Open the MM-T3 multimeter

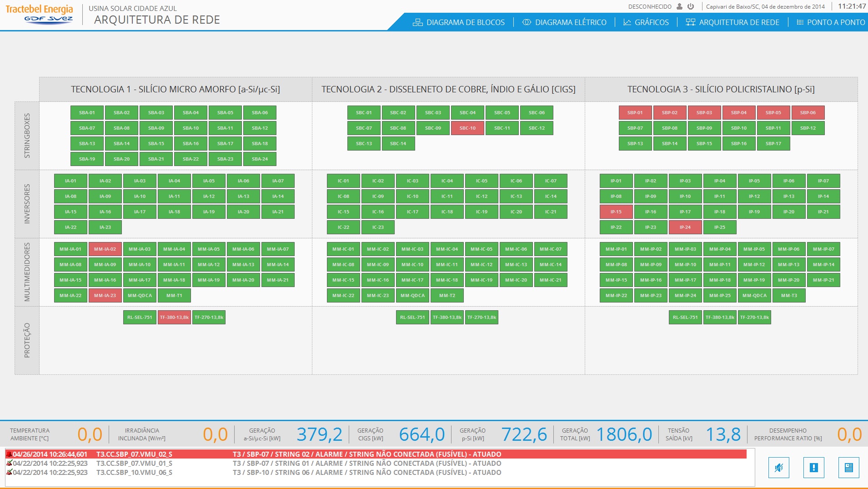[x=789, y=296]
